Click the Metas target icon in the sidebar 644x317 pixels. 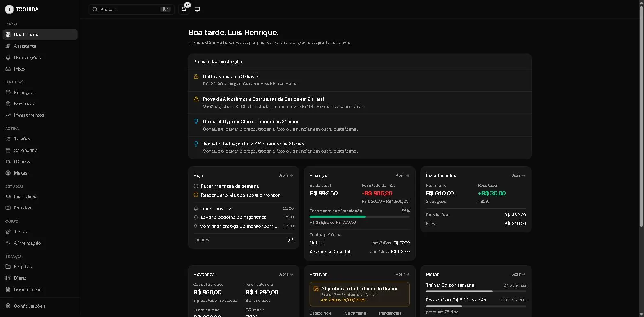(8, 173)
